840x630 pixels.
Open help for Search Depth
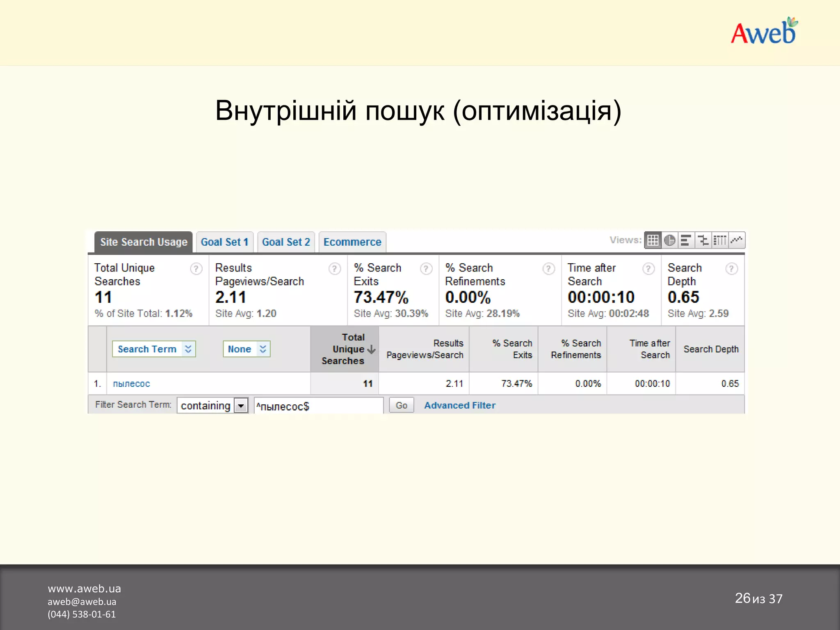[x=731, y=269]
